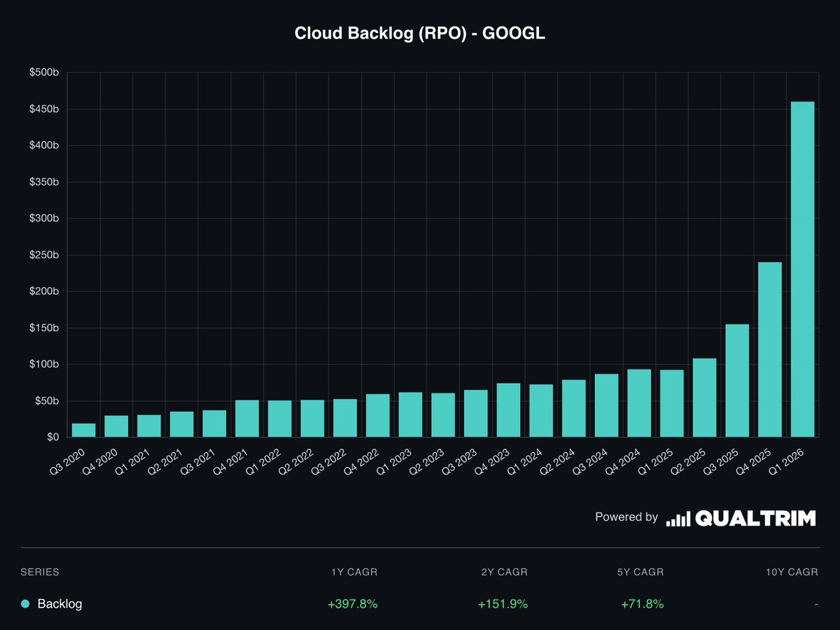Click the $400b axis label
840x630 pixels.
click(43, 146)
